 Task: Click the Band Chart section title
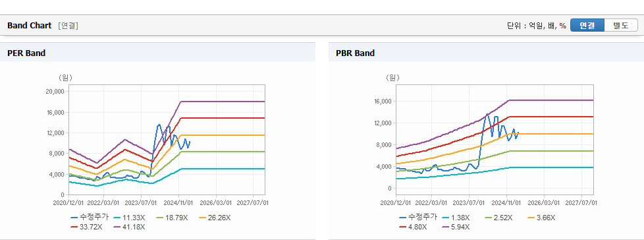(29, 26)
